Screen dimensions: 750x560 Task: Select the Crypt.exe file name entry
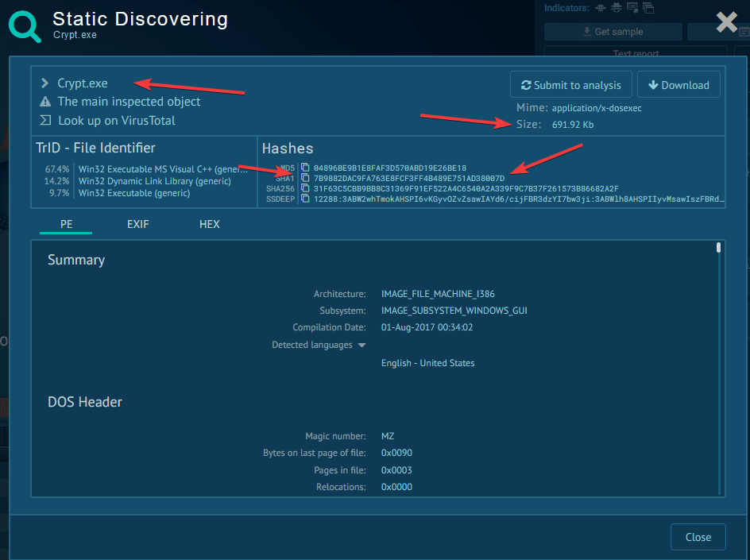coord(83,83)
